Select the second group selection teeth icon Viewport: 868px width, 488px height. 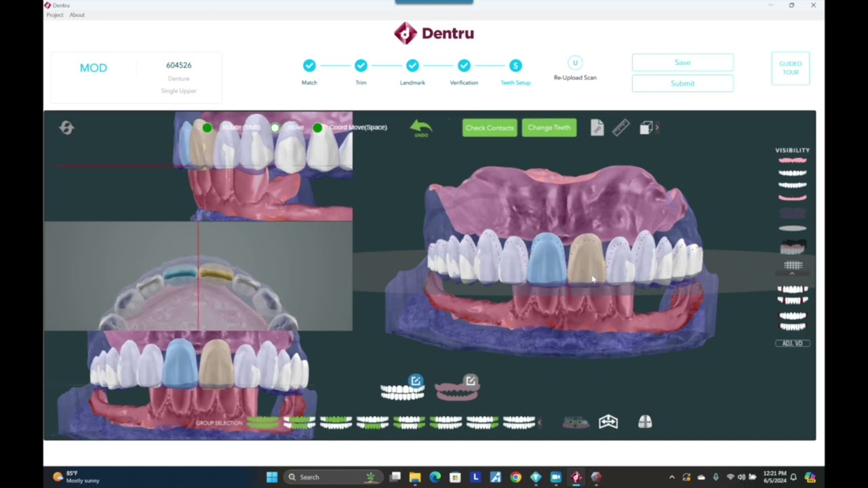300,423
